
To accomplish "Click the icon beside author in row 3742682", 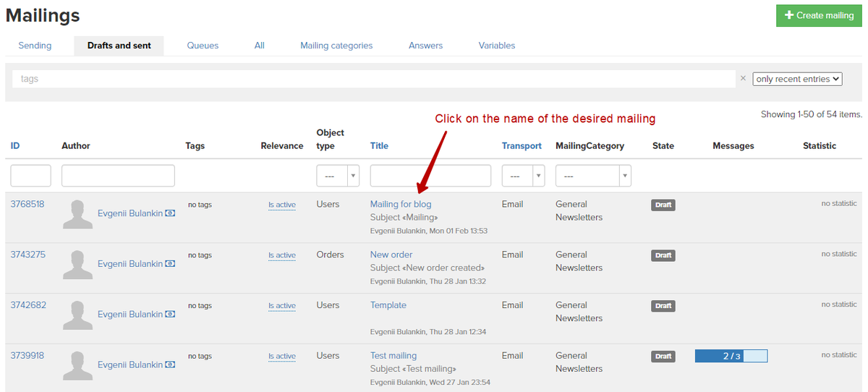I will click(x=170, y=315).
